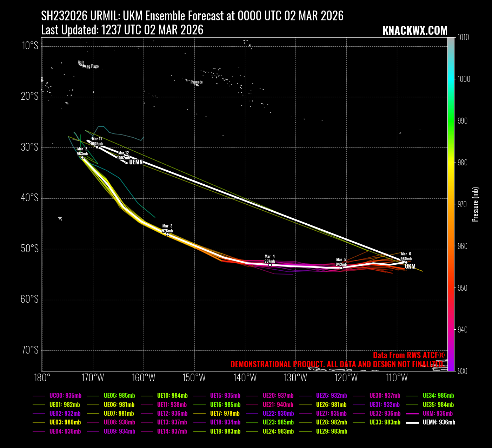Click the Mar 6 960mb track marker

406,262
